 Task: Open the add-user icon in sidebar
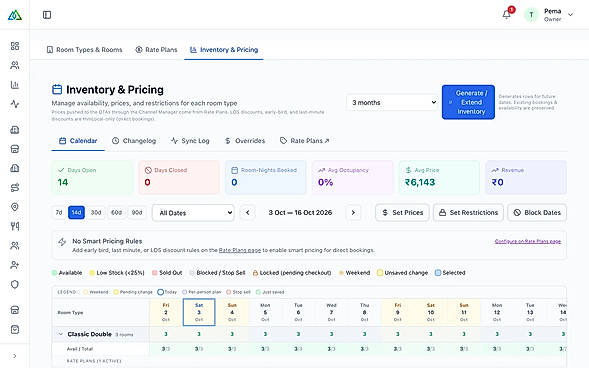15,265
